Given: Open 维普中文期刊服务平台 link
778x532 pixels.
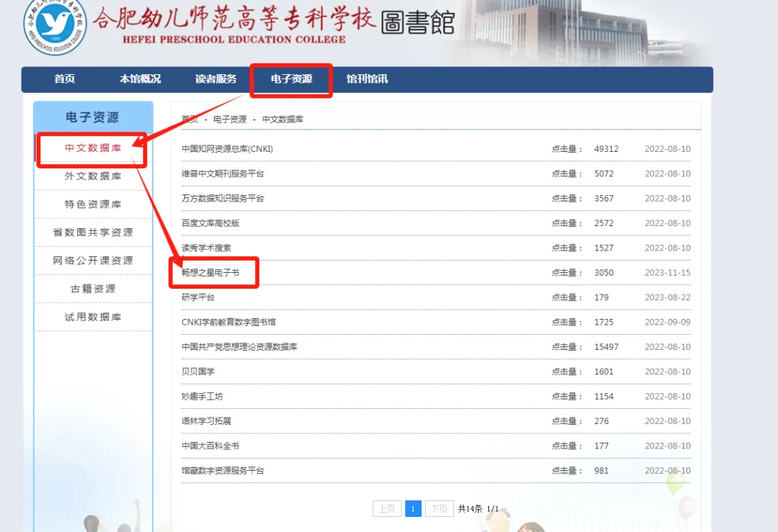Looking at the screenshot, I should point(223,173).
